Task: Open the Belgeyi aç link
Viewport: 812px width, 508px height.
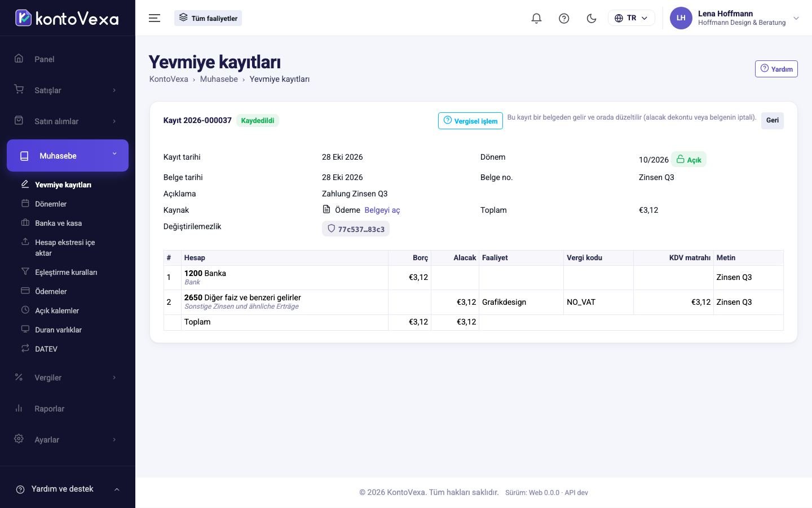Action: click(x=382, y=210)
